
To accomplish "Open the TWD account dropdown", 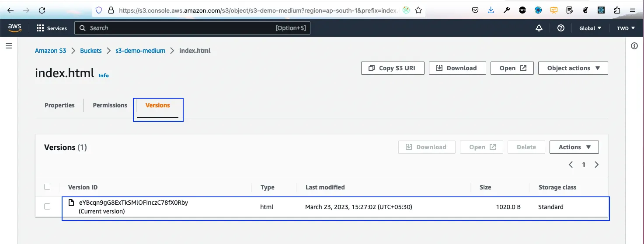I will coord(626,28).
